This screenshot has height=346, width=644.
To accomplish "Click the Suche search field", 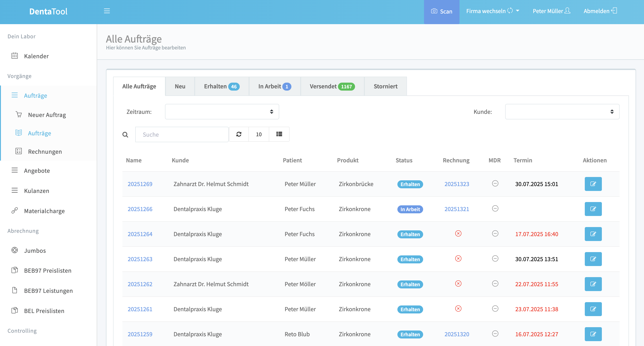I will (182, 134).
